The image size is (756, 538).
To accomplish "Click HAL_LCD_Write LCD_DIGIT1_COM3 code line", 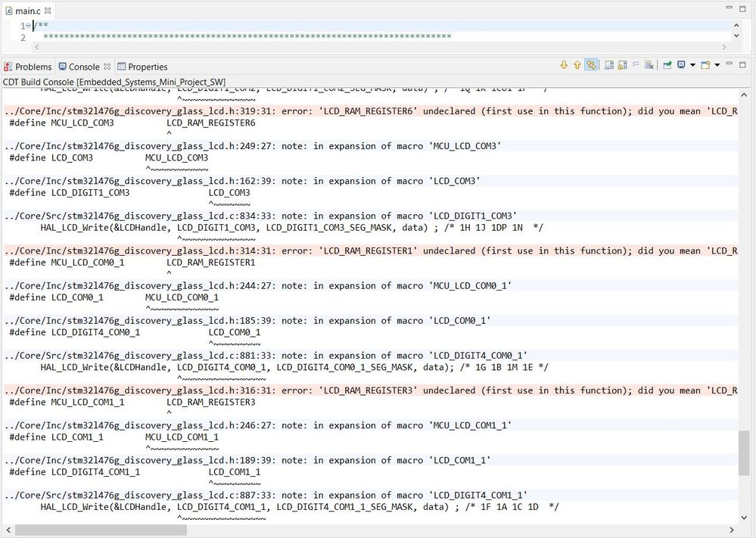I will 291,228.
